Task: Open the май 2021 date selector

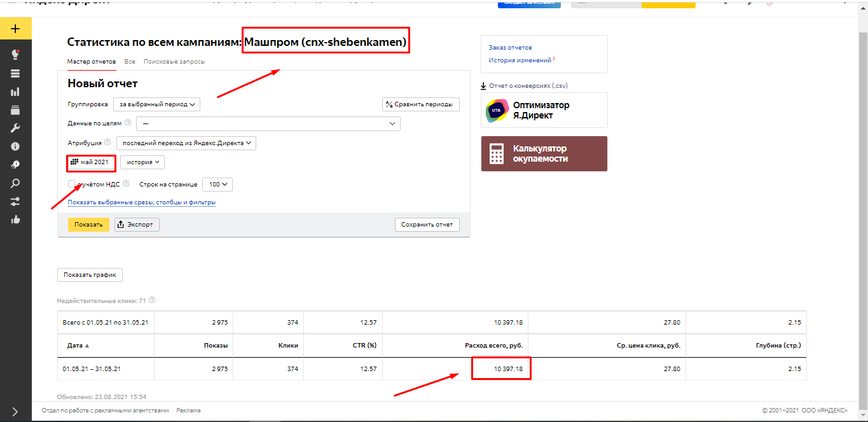Action: click(x=91, y=163)
